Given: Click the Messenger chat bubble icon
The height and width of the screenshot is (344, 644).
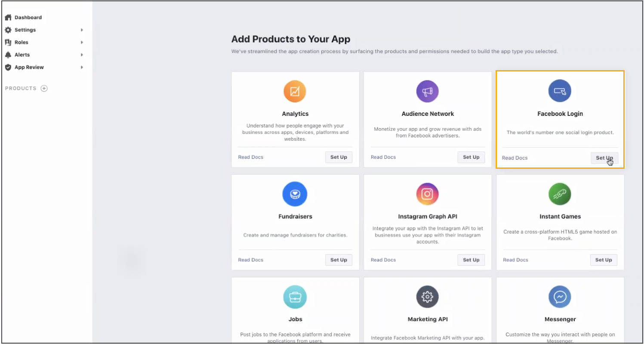Looking at the screenshot, I should click(x=560, y=297).
